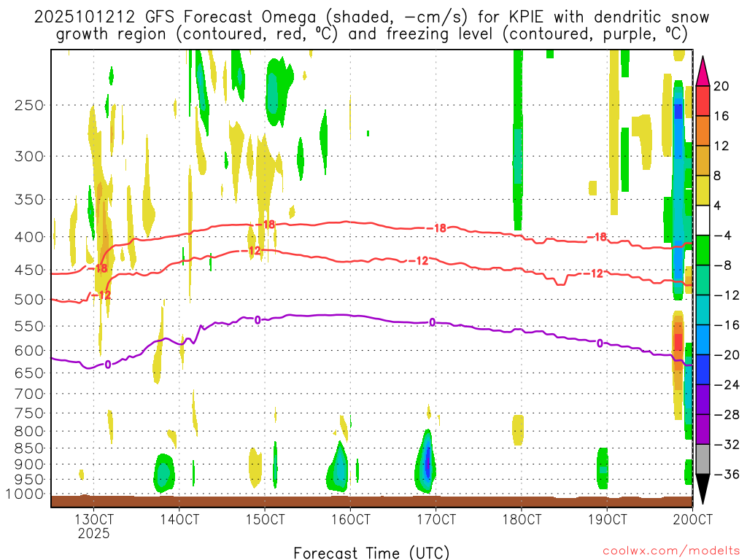Click the 170CT time axis label
The width and height of the screenshot is (747, 560).
coord(436,519)
